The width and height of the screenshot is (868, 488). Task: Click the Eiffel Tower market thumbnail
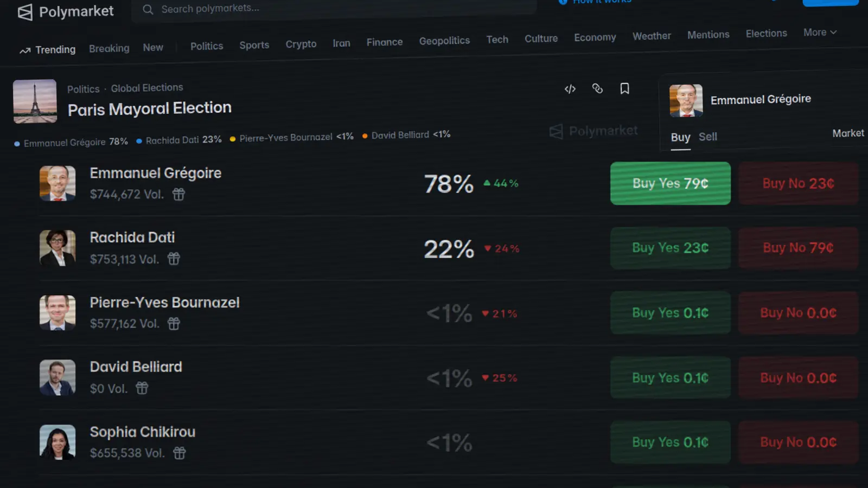coord(35,101)
